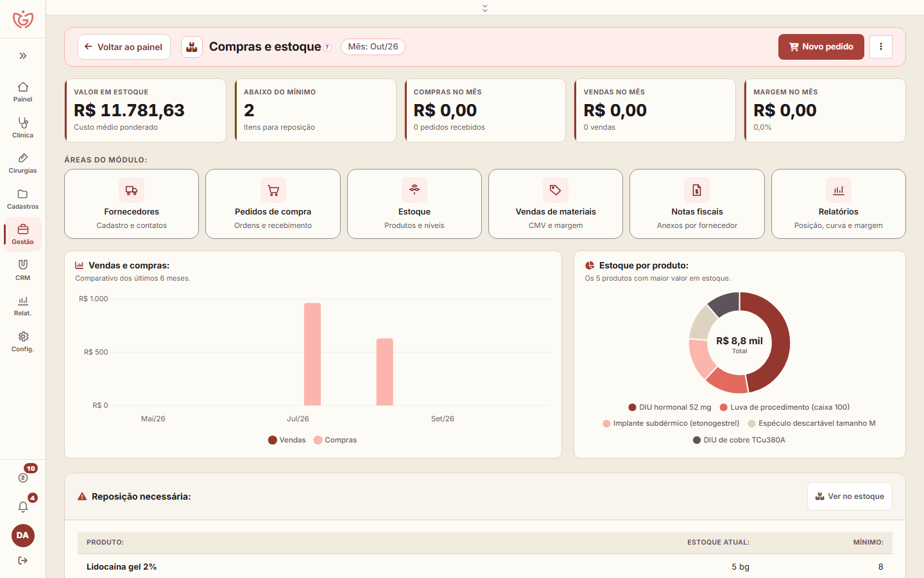This screenshot has width=924, height=578.
Task: Click Estoque por produto pie icon
Action: coord(590,265)
